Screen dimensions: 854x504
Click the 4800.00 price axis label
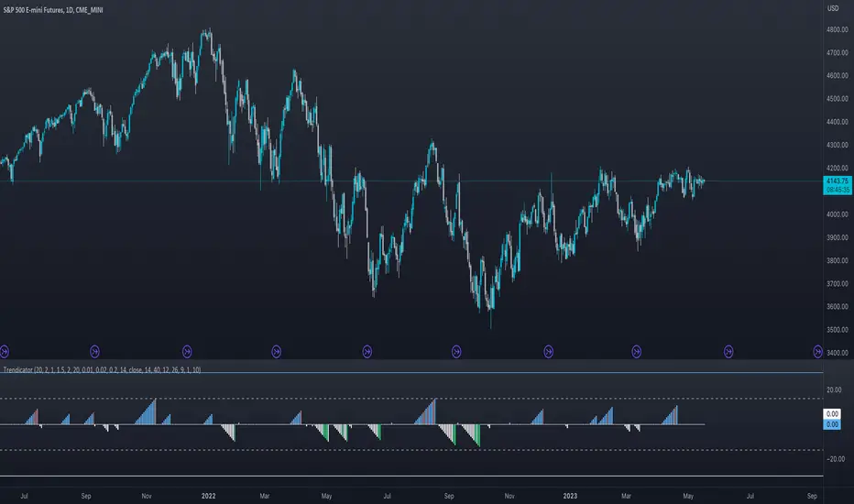[838, 30]
